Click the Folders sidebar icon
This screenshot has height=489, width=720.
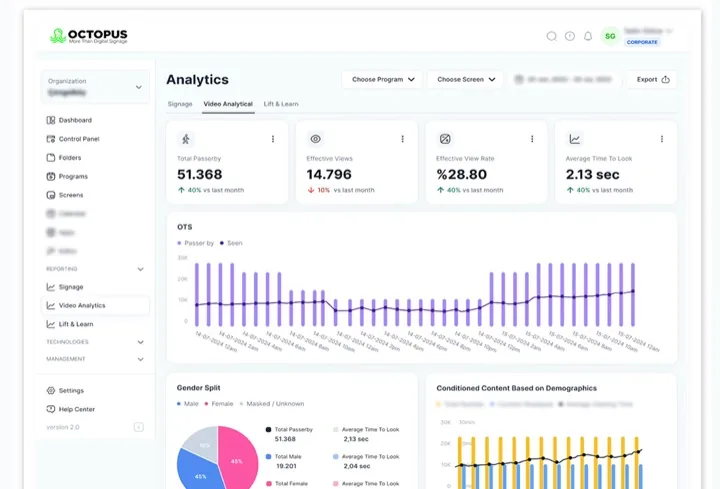tap(51, 157)
